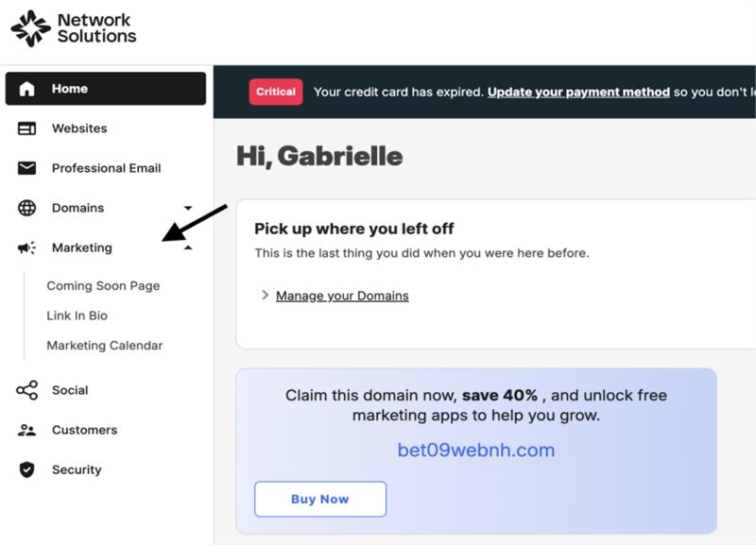Viewport: 756px width, 545px height.
Task: Click the Buy Now button
Action: click(x=320, y=499)
